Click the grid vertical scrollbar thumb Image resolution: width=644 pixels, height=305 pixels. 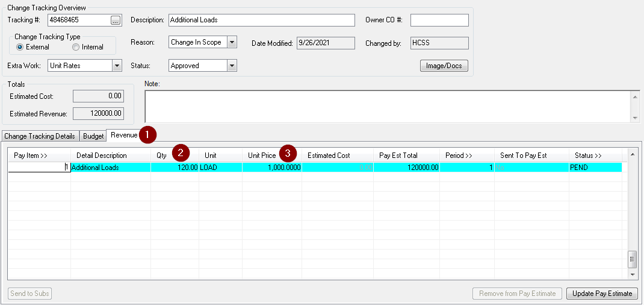click(633, 260)
